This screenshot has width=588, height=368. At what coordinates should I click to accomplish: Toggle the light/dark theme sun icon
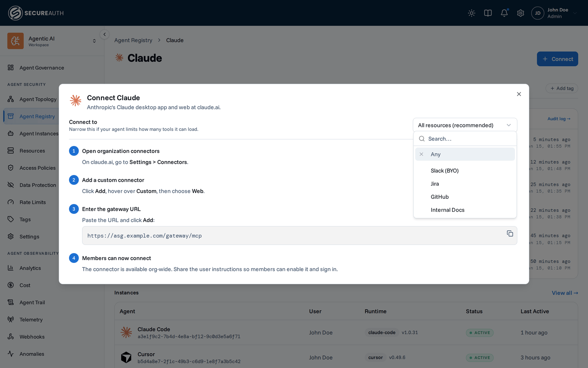(472, 13)
